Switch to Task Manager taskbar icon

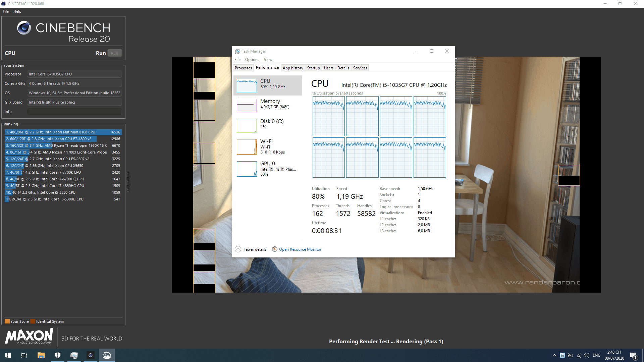pos(74,355)
